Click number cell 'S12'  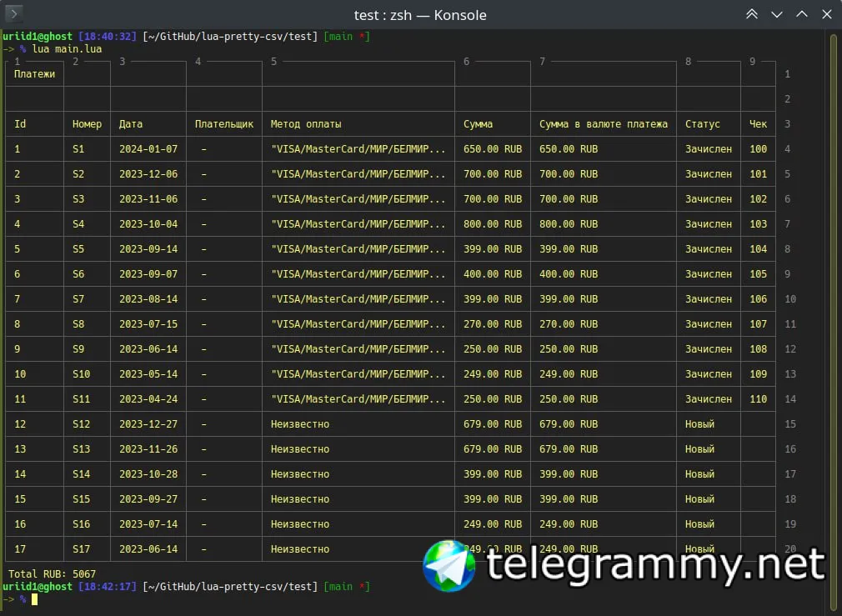coord(81,423)
